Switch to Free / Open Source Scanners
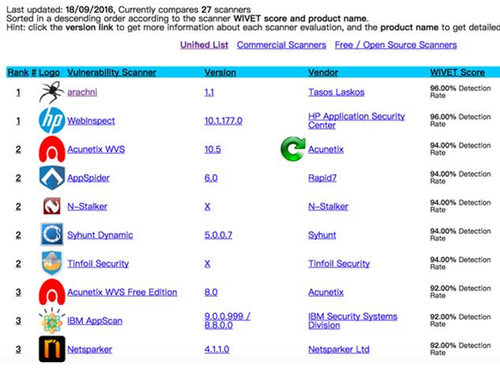 pos(396,45)
